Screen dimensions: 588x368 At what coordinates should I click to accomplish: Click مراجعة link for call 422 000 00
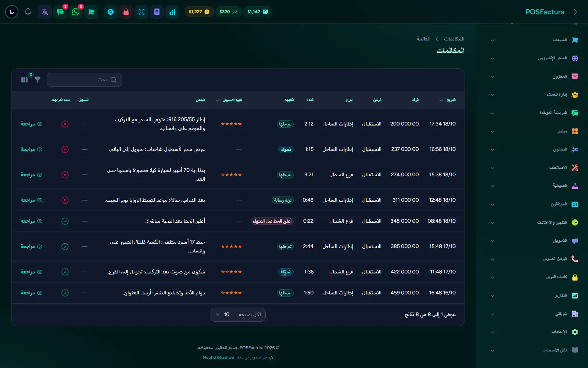pos(32,272)
